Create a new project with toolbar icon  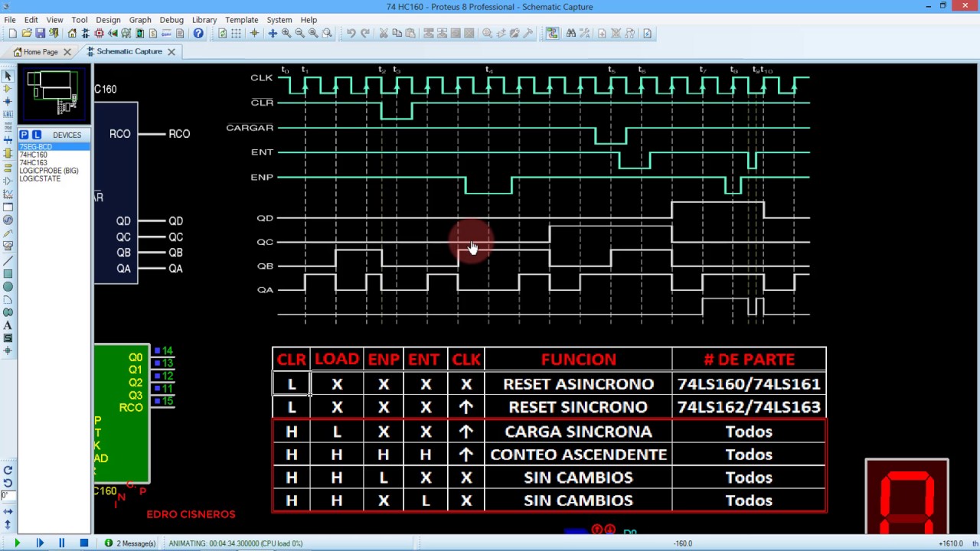click(x=12, y=34)
